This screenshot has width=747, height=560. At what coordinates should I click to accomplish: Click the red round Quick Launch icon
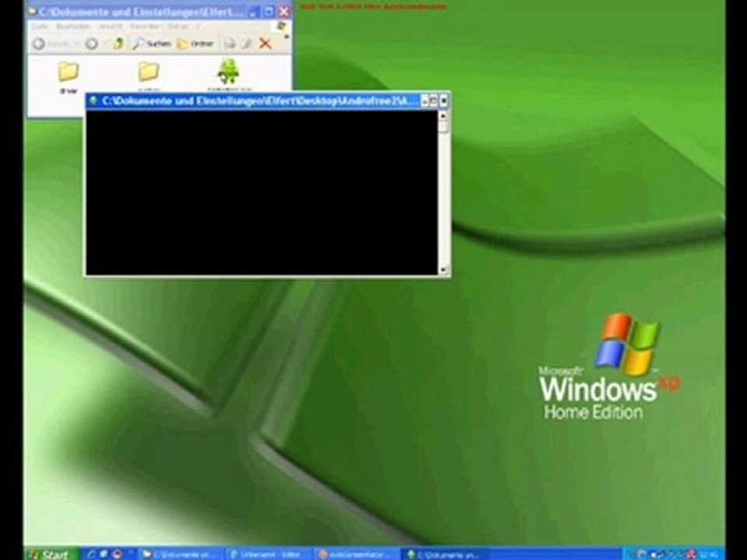pyautogui.click(x=117, y=555)
